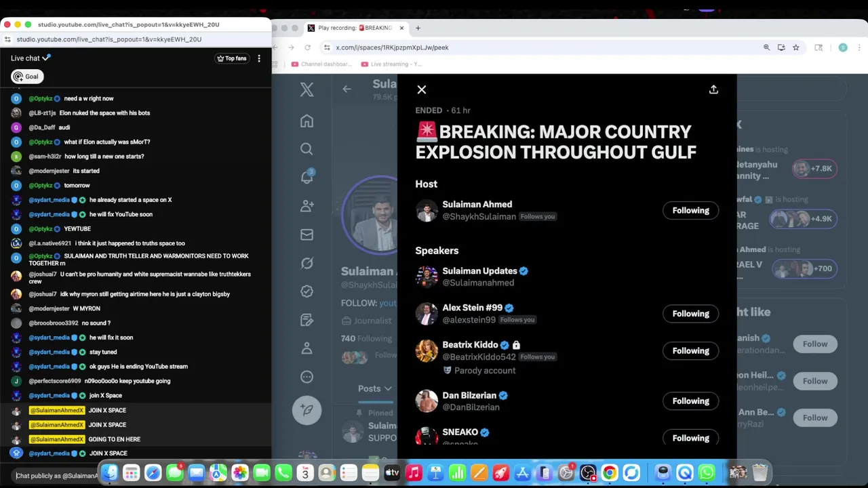Click Following next to Sulaiman Ahmed host
The image size is (868, 488).
tap(690, 211)
